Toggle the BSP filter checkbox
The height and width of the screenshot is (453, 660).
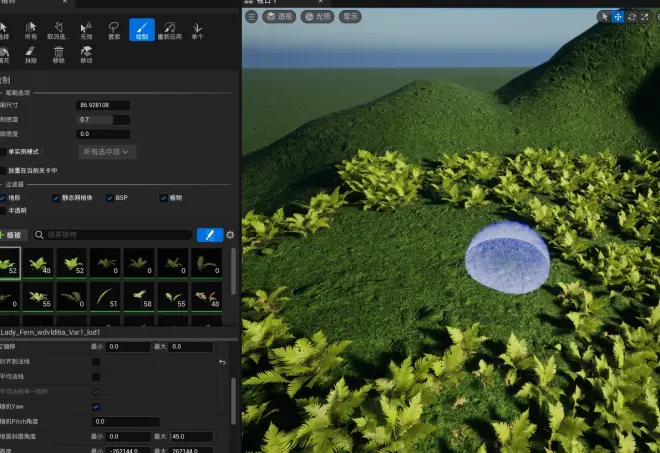pyautogui.click(x=112, y=198)
